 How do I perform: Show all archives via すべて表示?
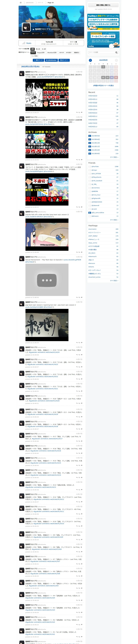(x=114, y=157)
